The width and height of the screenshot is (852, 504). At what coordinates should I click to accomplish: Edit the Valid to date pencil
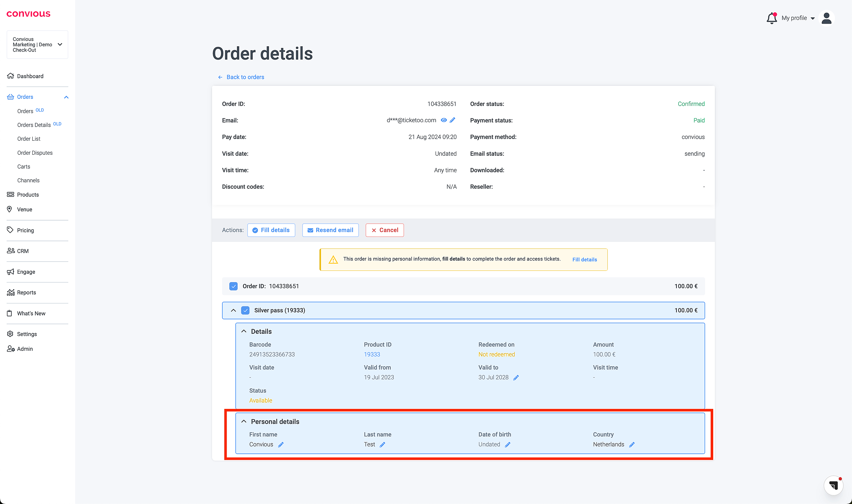pos(516,378)
